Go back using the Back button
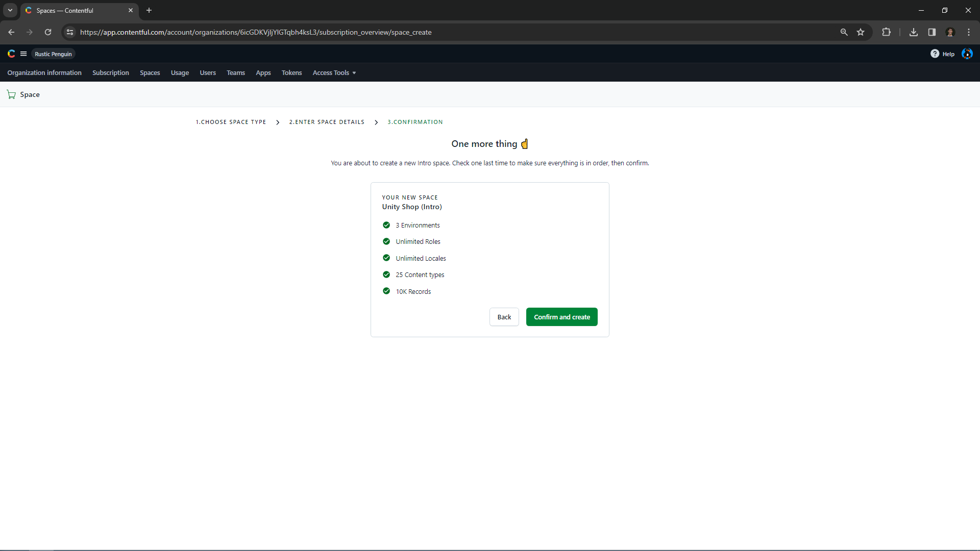Image resolution: width=980 pixels, height=551 pixels. (504, 317)
